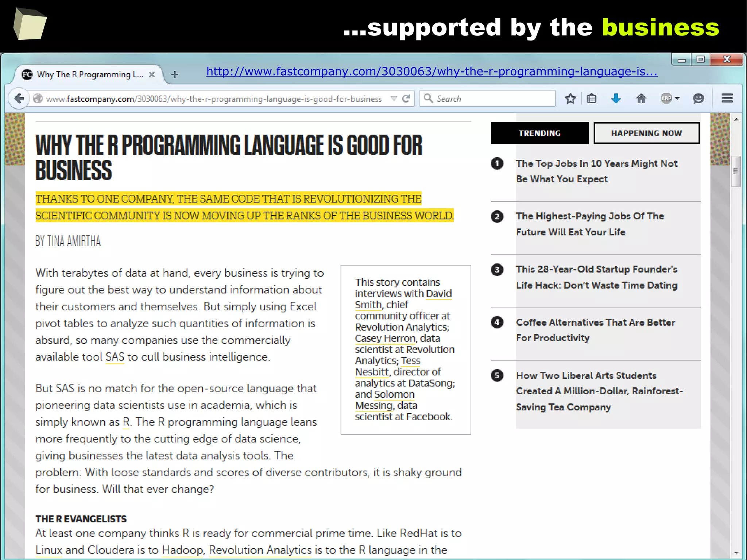The width and height of the screenshot is (747, 560).
Task: Click the cube logo on the slide
Action: coord(30,24)
